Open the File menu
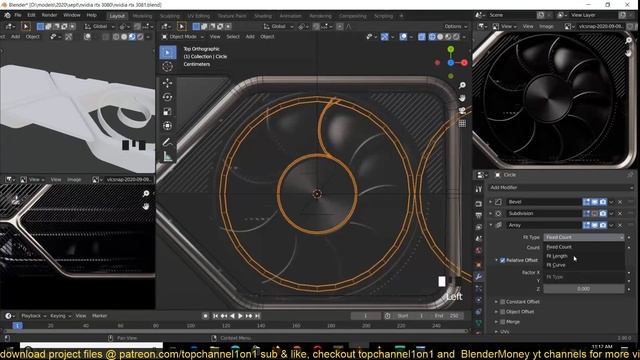The image size is (640, 360). [18, 15]
